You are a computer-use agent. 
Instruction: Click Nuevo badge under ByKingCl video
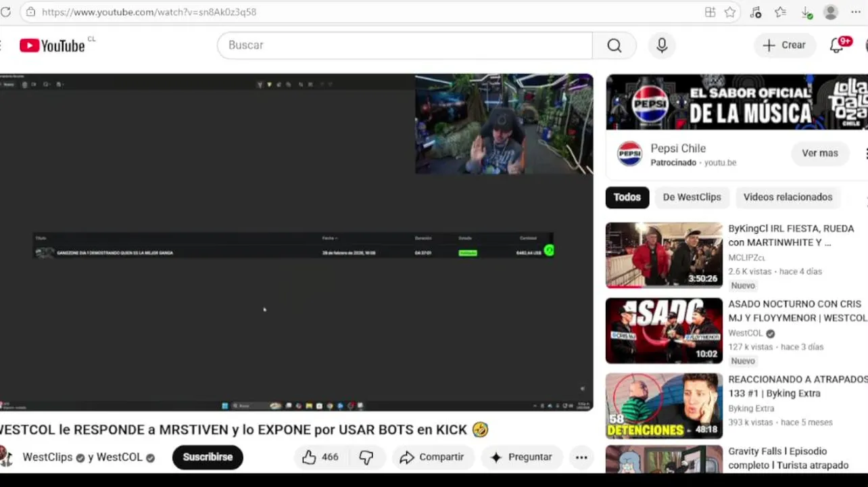click(x=743, y=285)
